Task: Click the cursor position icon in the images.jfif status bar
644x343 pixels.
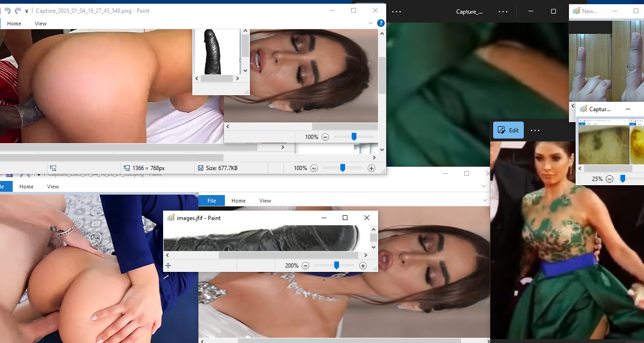Action: [x=168, y=266]
